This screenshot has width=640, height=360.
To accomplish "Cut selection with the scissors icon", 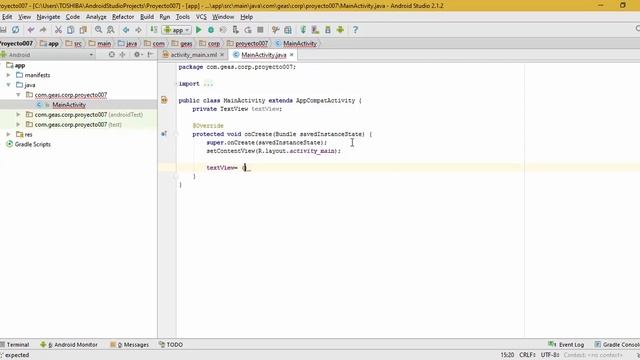I will pyautogui.click(x=58, y=30).
